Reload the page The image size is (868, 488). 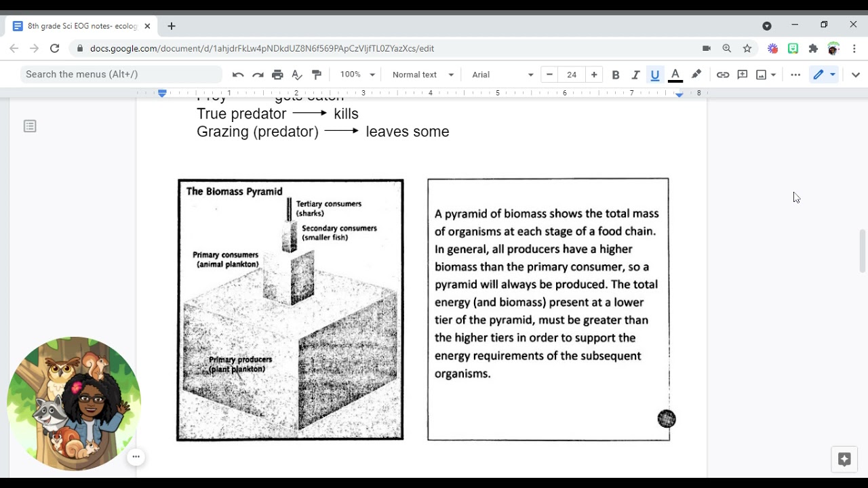[55, 48]
